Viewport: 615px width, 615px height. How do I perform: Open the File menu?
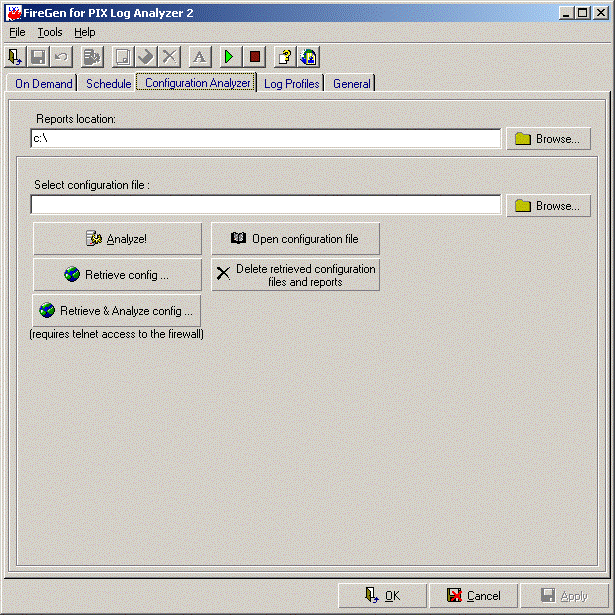click(x=17, y=32)
